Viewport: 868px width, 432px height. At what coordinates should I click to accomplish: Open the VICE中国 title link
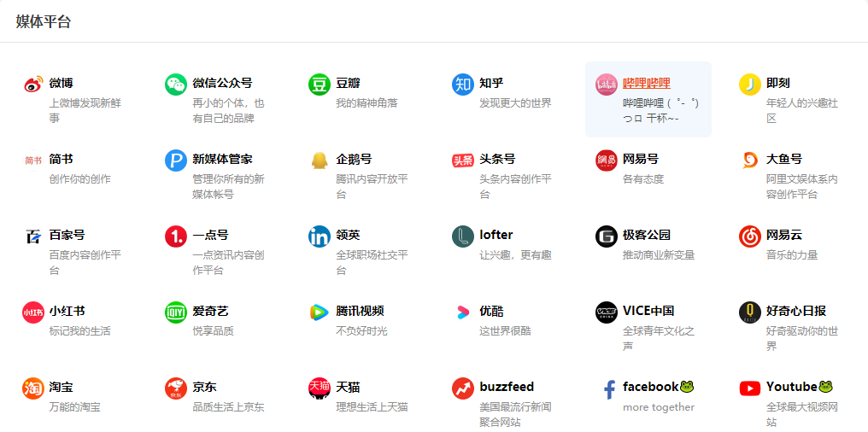click(648, 311)
